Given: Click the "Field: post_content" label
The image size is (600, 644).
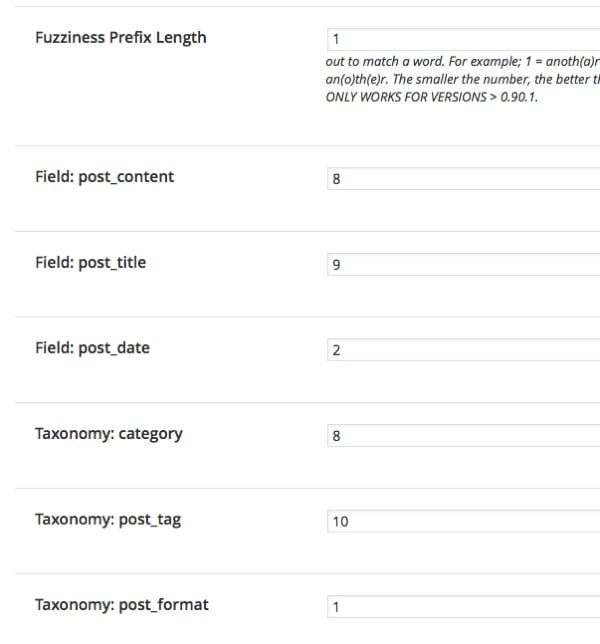Looking at the screenshot, I should coord(104,177).
